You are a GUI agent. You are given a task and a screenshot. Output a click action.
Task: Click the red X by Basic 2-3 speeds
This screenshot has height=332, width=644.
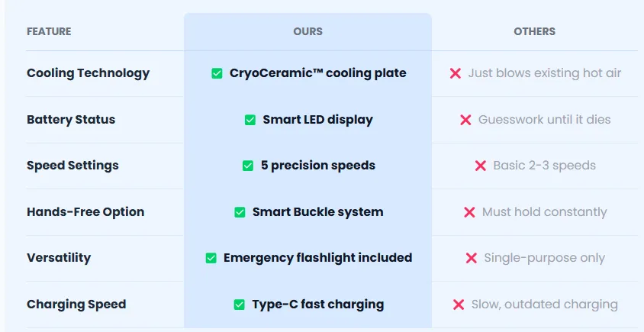[480, 166]
